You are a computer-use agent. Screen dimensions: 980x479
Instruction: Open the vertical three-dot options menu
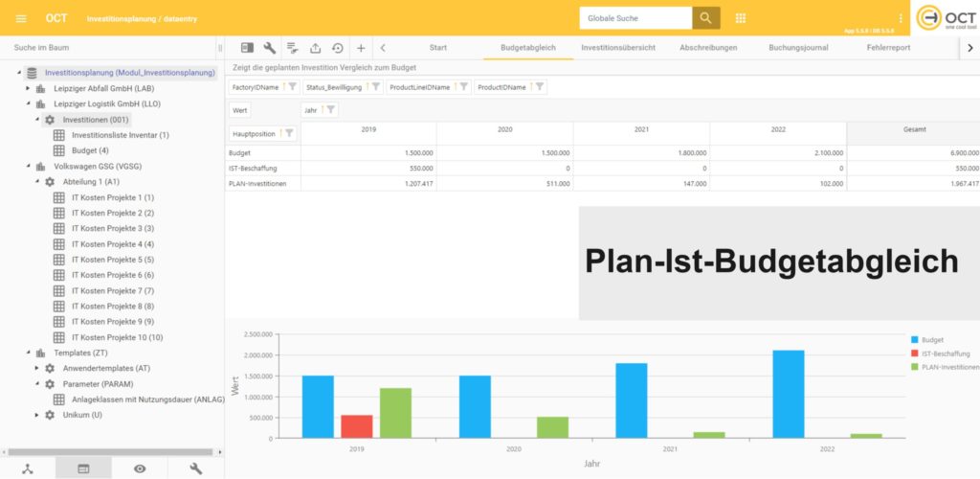900,18
